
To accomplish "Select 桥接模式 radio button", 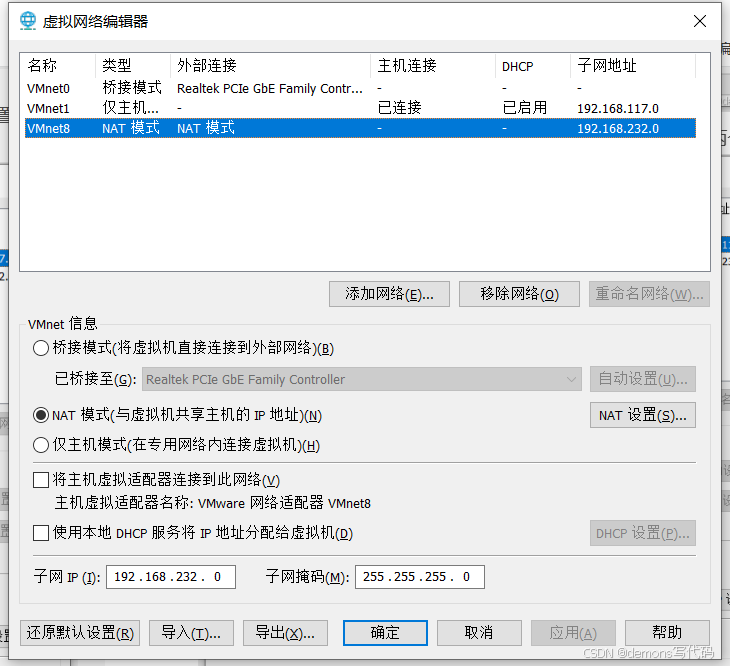I will pos(41,348).
